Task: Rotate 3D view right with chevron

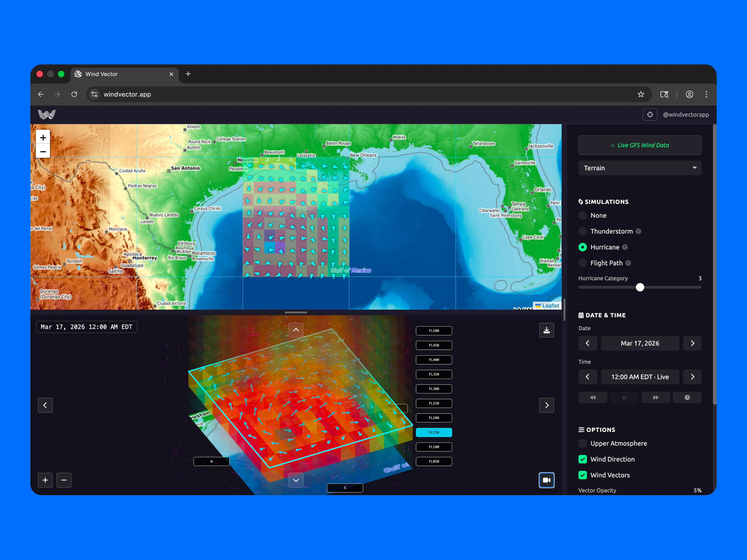Action: [x=546, y=405]
